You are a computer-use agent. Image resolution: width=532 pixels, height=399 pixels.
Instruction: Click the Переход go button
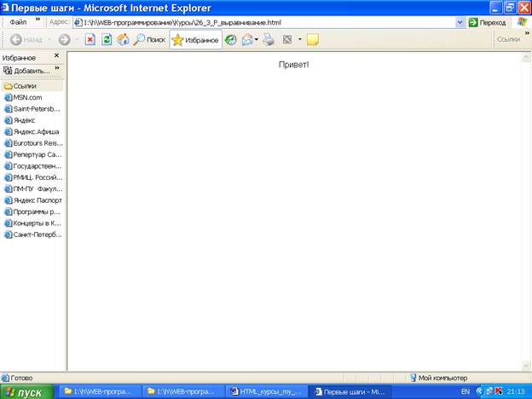tap(487, 23)
